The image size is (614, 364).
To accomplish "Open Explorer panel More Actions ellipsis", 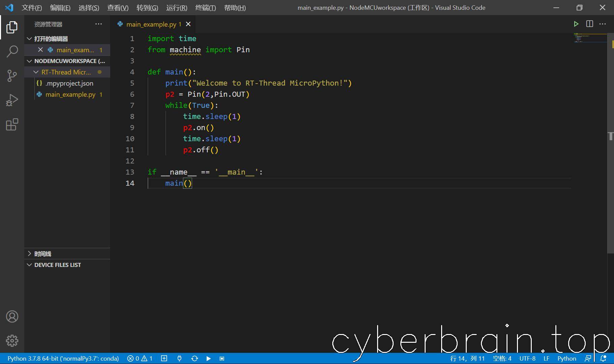I will [98, 24].
